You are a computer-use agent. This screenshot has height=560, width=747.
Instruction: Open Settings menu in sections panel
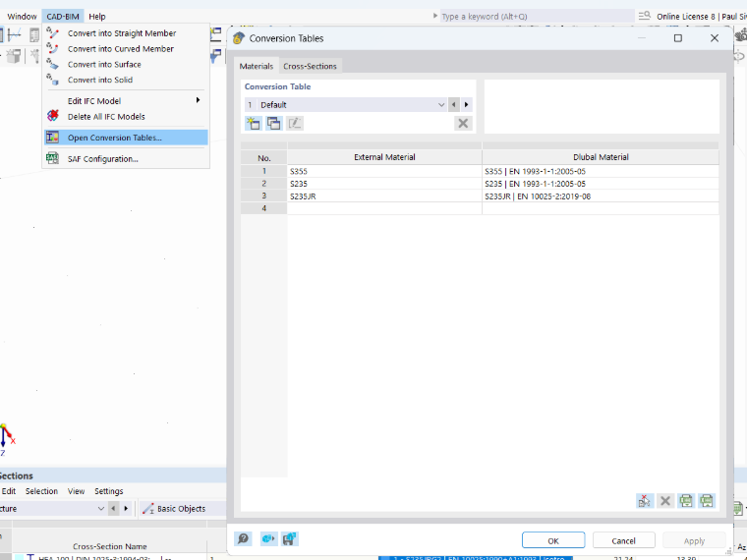point(109,491)
